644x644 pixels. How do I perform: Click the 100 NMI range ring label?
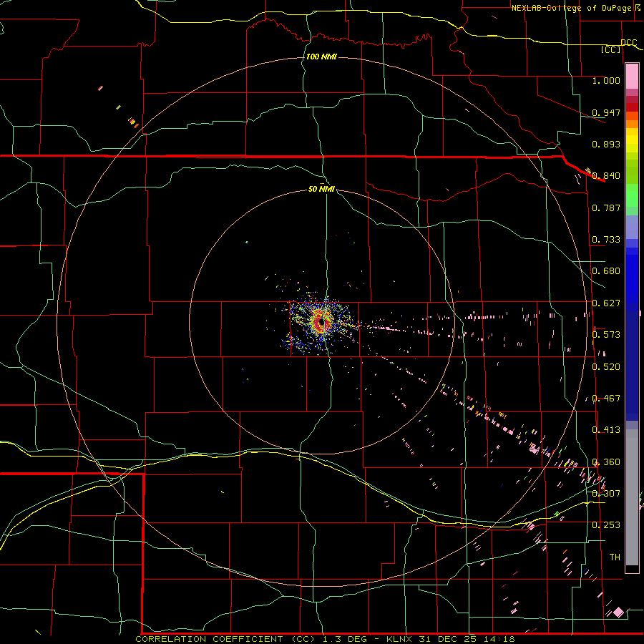[x=321, y=57]
